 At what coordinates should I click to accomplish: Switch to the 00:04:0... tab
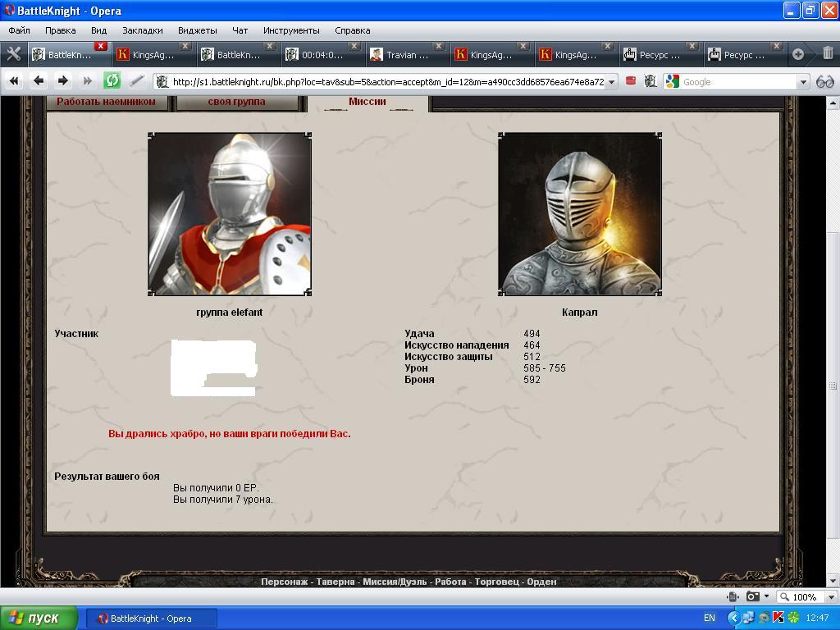(x=322, y=55)
